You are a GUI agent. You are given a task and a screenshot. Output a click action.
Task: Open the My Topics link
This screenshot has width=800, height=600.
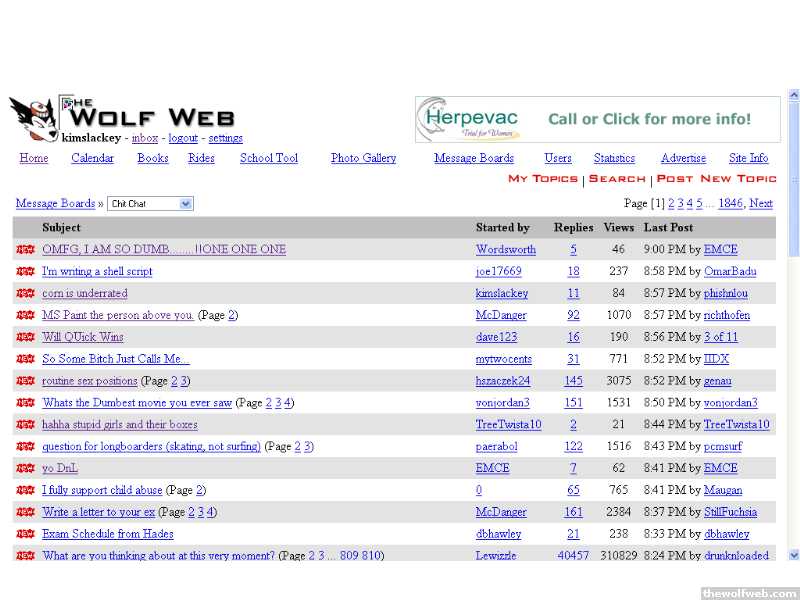coord(543,179)
